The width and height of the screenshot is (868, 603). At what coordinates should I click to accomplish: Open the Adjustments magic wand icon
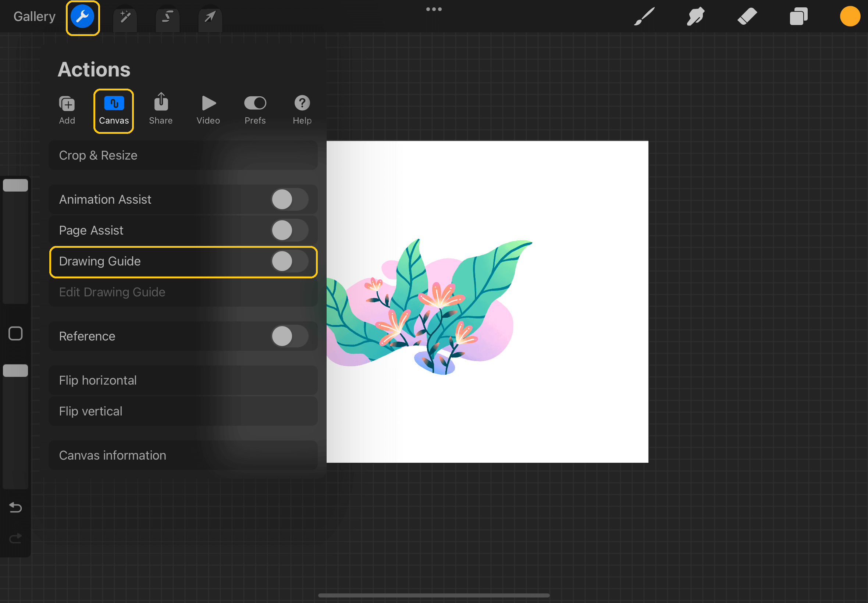[x=125, y=17]
